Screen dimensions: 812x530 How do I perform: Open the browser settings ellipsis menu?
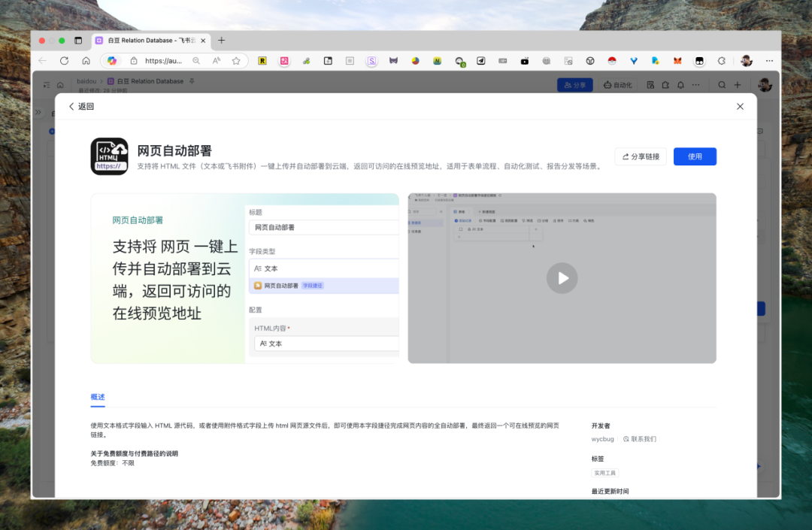coord(769,61)
